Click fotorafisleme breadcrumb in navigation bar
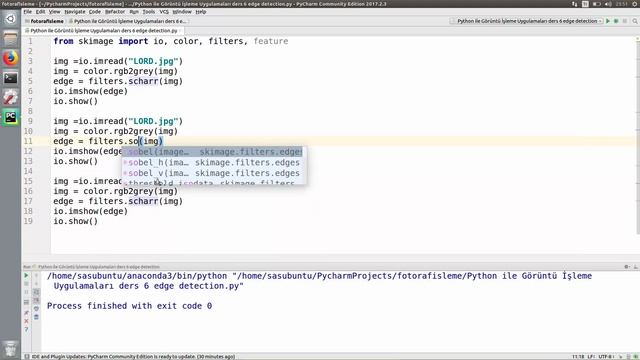Image resolution: width=640 pixels, height=360 pixels. 44,21
